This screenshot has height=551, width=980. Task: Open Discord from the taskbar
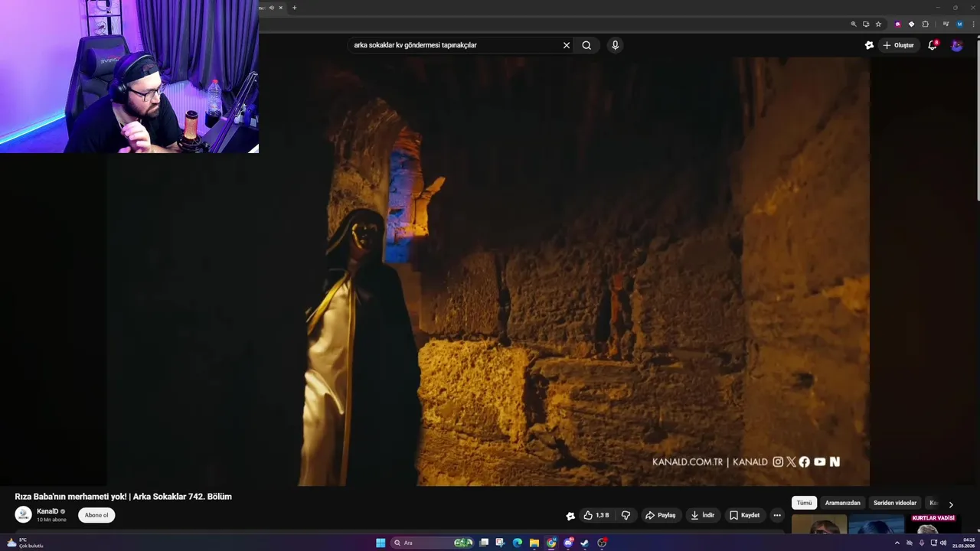[x=568, y=543]
